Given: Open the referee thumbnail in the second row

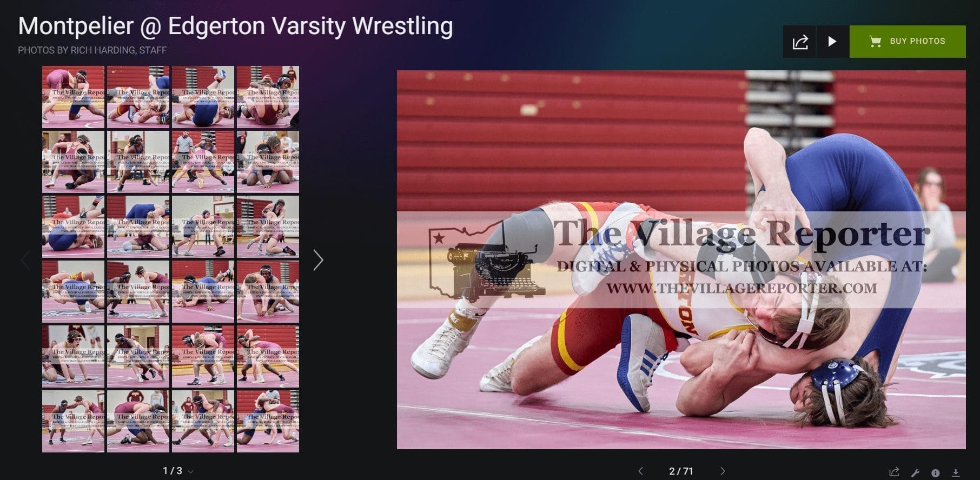Looking at the screenshot, I should point(203,162).
